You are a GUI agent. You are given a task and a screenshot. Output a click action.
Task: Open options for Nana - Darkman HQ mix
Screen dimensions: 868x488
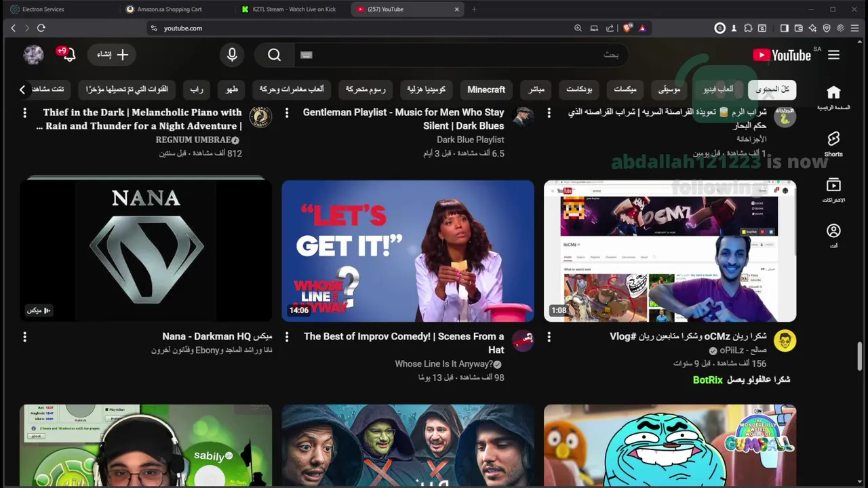[x=24, y=337]
